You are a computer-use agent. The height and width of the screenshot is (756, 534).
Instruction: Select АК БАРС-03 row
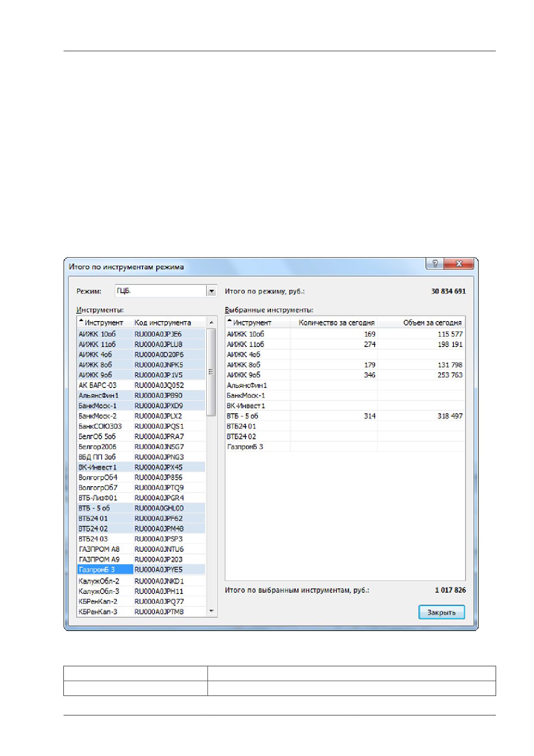pos(141,385)
